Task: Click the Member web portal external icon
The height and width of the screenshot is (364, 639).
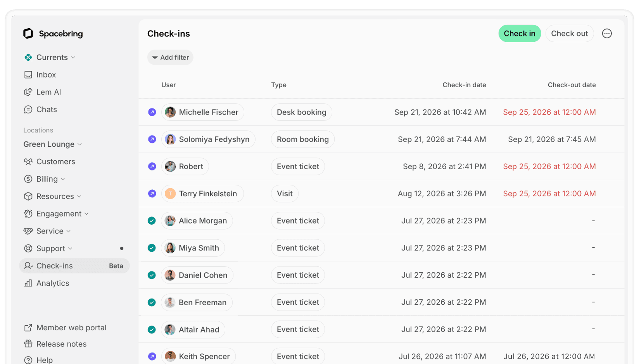Action: coord(28,328)
